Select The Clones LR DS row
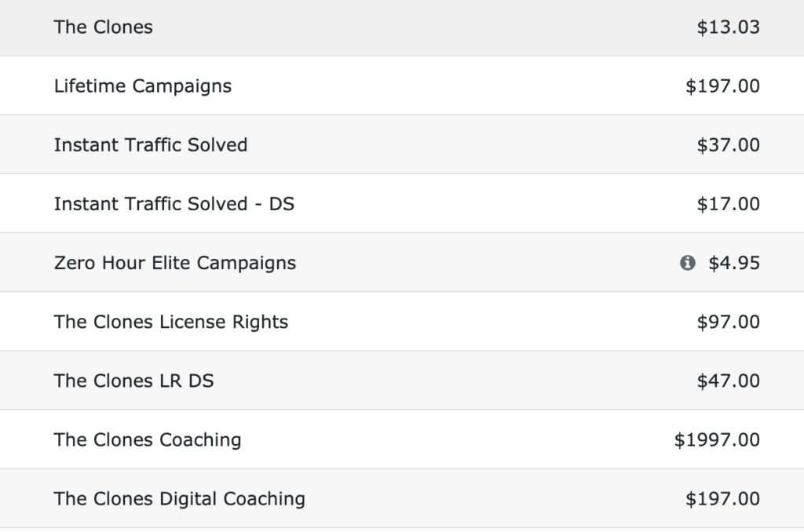The height and width of the screenshot is (532, 804). point(402,381)
